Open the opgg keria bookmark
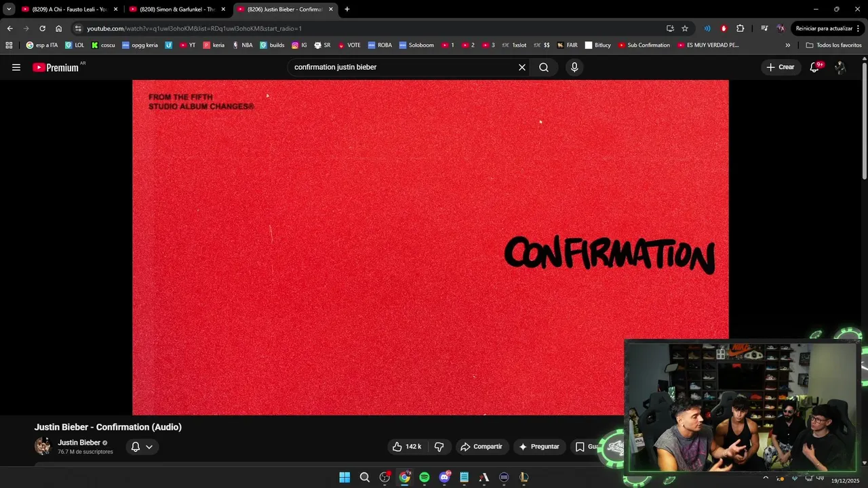The image size is (868, 488). [140, 45]
